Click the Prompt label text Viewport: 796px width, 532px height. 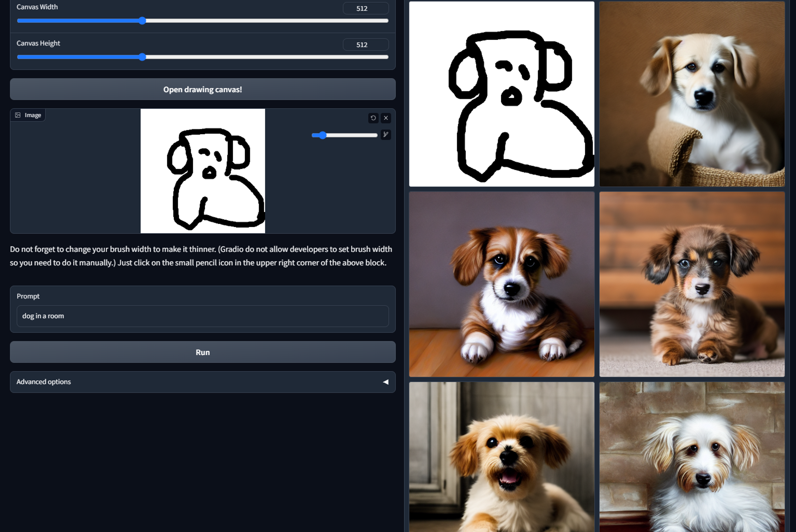[28, 296]
